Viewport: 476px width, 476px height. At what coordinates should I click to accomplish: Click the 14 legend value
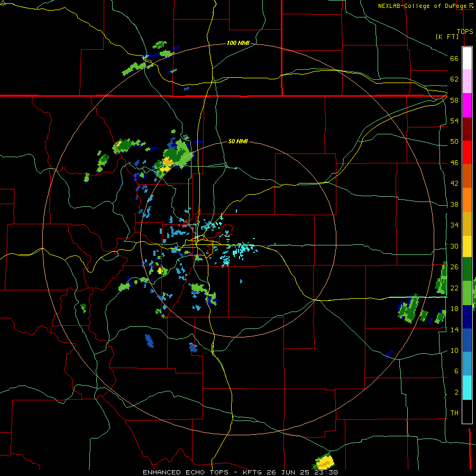[454, 329]
